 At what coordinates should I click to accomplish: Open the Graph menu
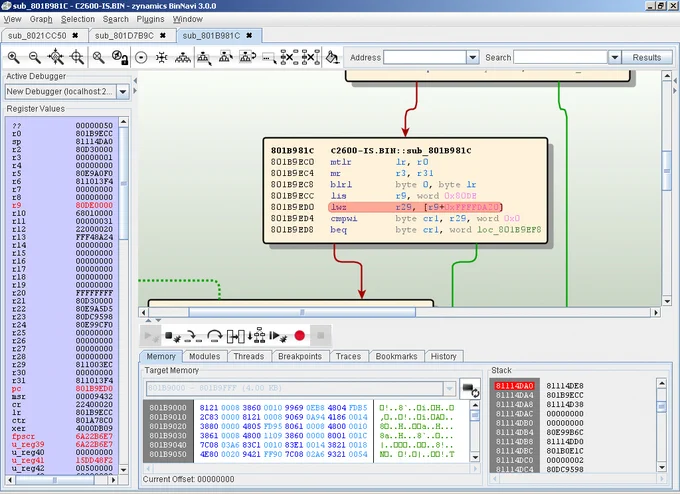pyautogui.click(x=41, y=19)
